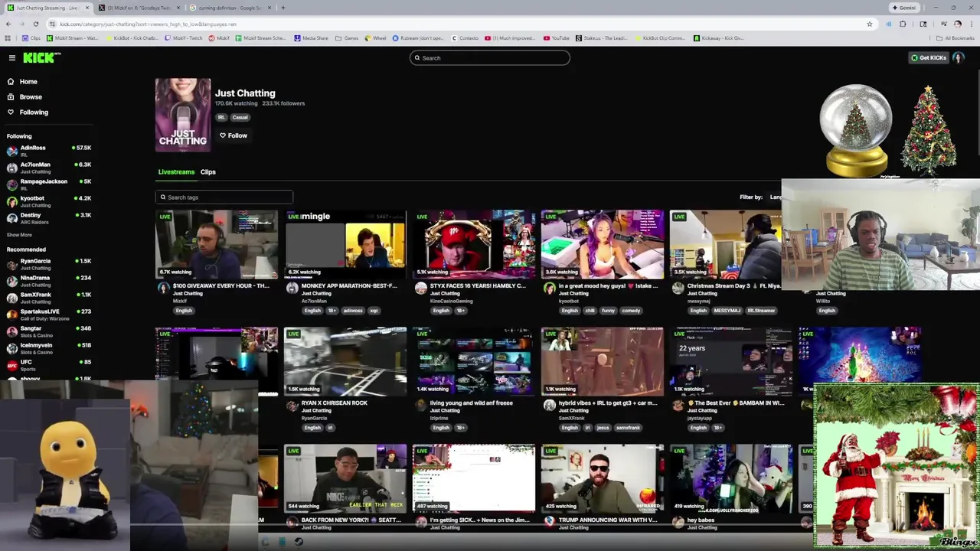Image resolution: width=980 pixels, height=551 pixels.
Task: Open UFC avatar in Recommended list
Action: 12,365
